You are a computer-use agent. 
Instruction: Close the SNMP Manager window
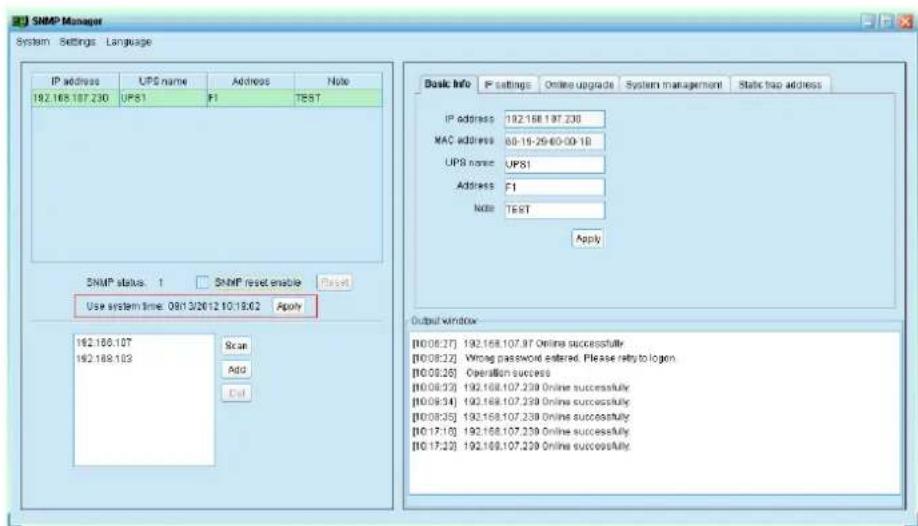905,22
